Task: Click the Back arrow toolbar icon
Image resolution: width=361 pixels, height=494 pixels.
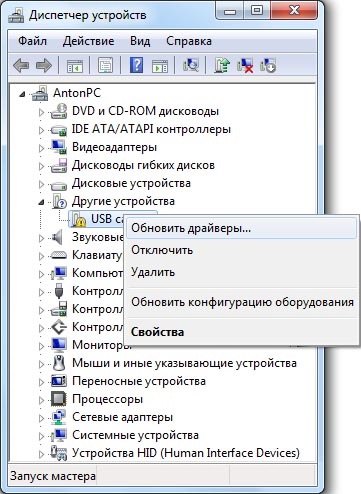Action: pos(21,65)
